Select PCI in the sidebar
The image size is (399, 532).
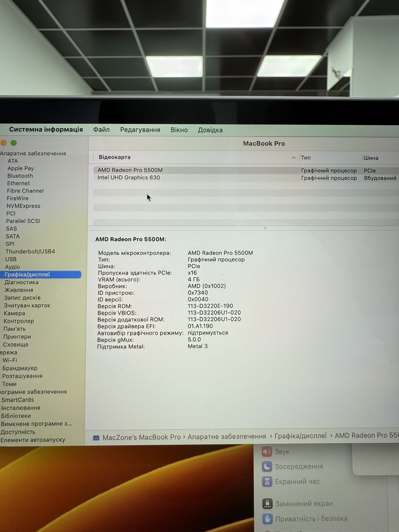coord(11,213)
